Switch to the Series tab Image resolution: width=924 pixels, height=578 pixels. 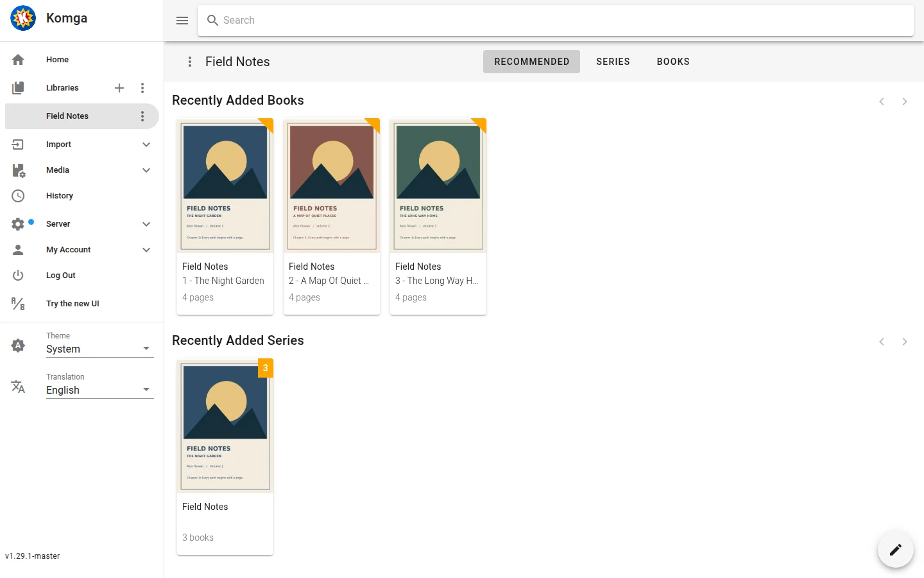613,62
